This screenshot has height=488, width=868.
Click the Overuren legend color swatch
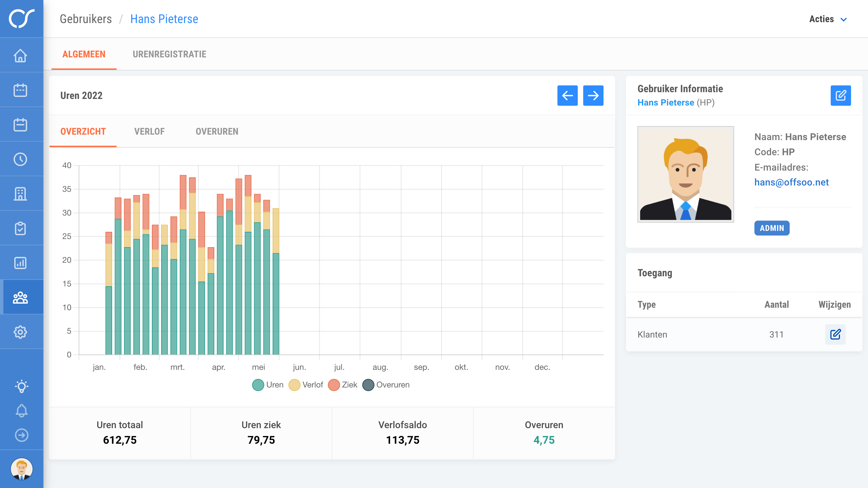pos(368,385)
